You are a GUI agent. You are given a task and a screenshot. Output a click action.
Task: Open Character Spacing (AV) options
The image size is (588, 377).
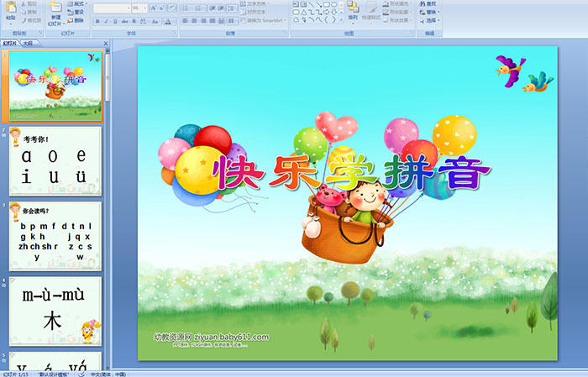pos(144,21)
